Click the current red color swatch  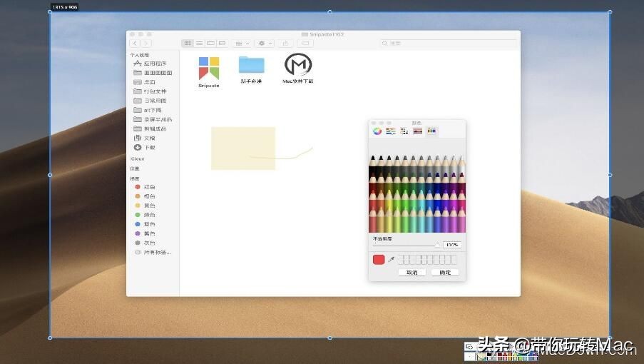pyautogui.click(x=379, y=259)
